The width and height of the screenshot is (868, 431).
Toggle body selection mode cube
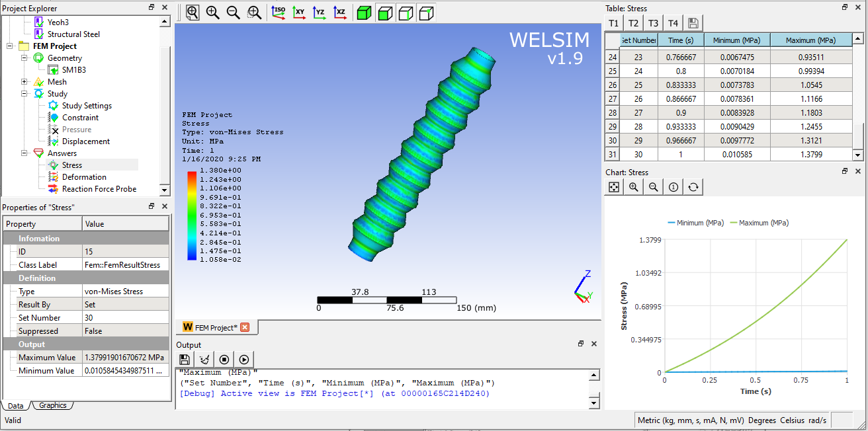364,13
